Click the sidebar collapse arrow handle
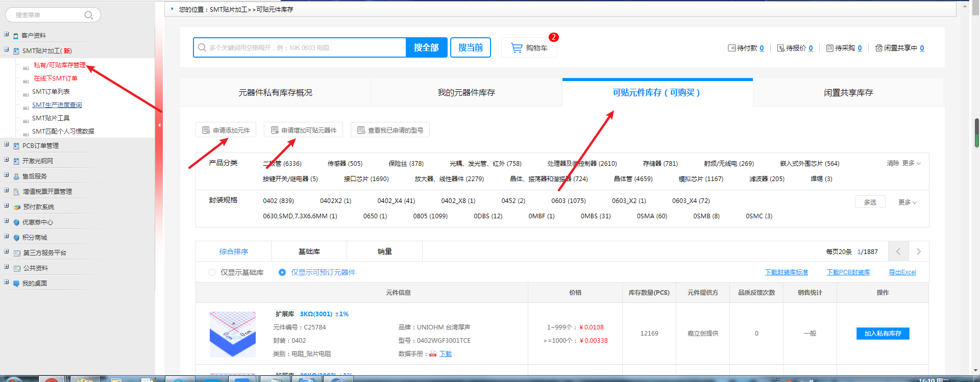980x382 pixels. pos(159,125)
